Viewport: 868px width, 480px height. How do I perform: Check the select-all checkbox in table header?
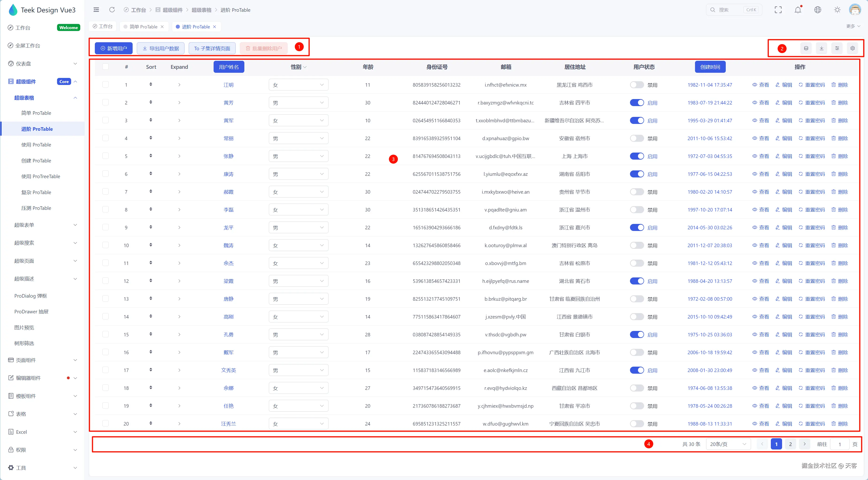tap(105, 67)
